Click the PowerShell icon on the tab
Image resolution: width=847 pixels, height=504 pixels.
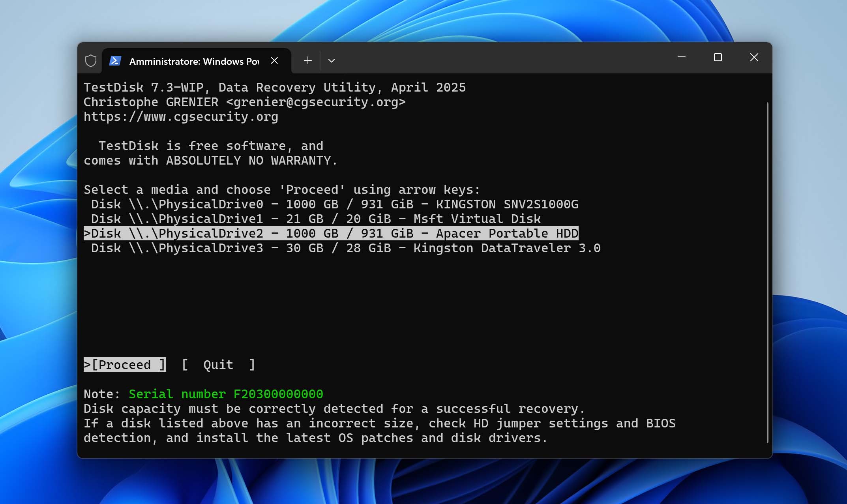[x=115, y=61]
